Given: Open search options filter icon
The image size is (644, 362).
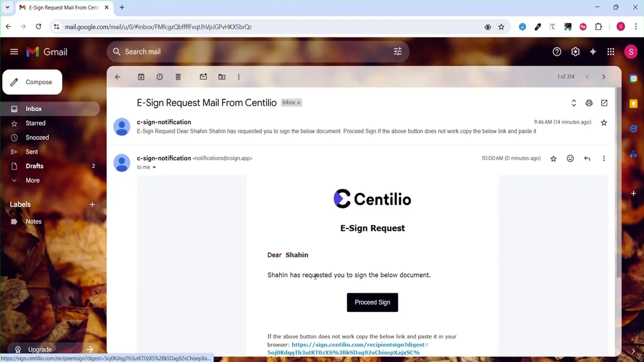Looking at the screenshot, I should tap(398, 51).
